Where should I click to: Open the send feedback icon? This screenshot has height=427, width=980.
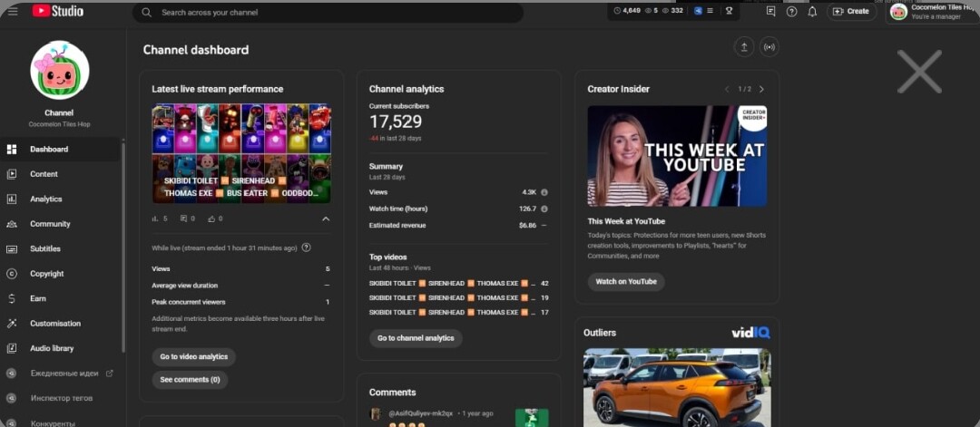tap(770, 11)
